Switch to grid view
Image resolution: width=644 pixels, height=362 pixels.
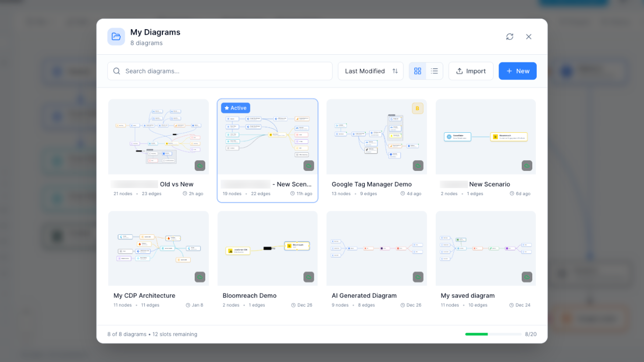click(x=418, y=71)
